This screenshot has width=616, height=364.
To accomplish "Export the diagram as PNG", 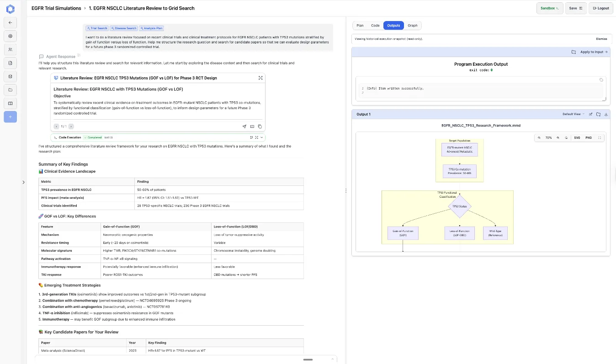I will (x=589, y=137).
